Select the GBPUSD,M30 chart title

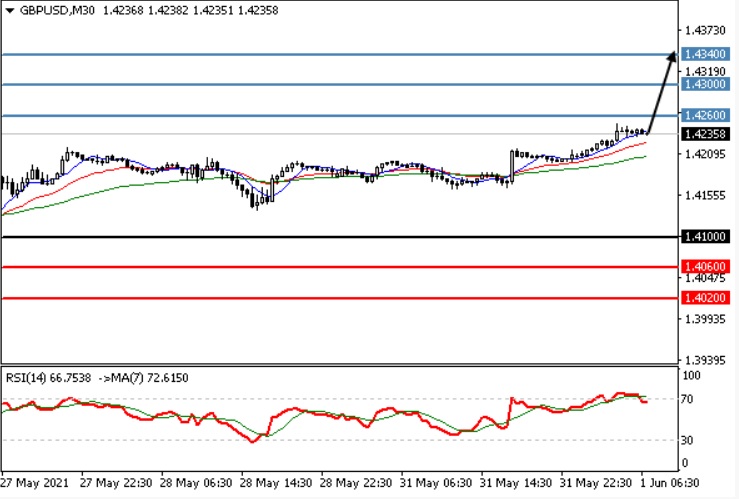coord(57,10)
